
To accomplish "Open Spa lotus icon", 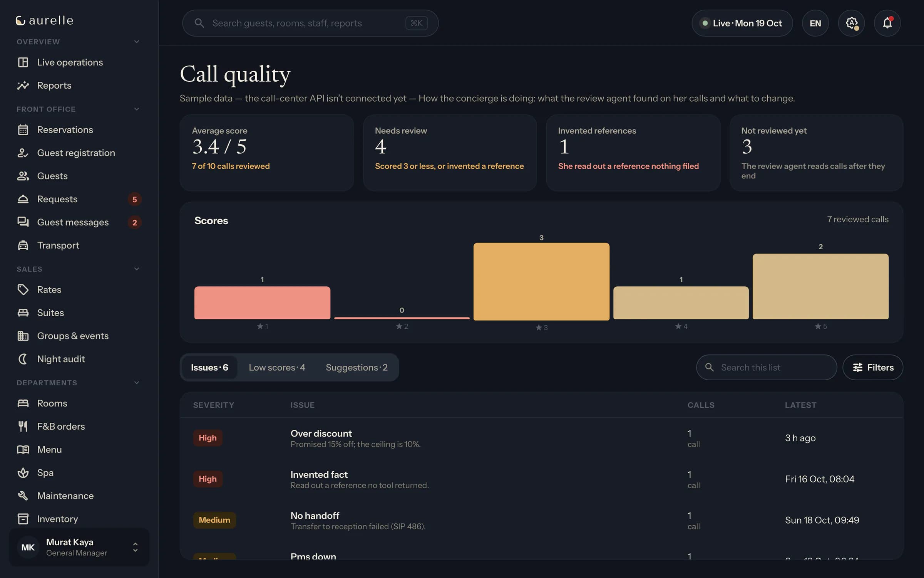I will click(23, 472).
